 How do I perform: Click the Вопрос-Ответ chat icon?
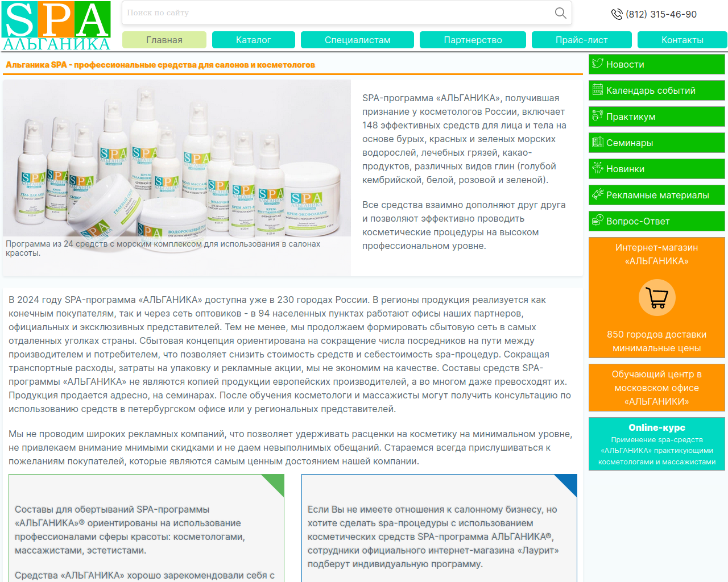coord(597,220)
